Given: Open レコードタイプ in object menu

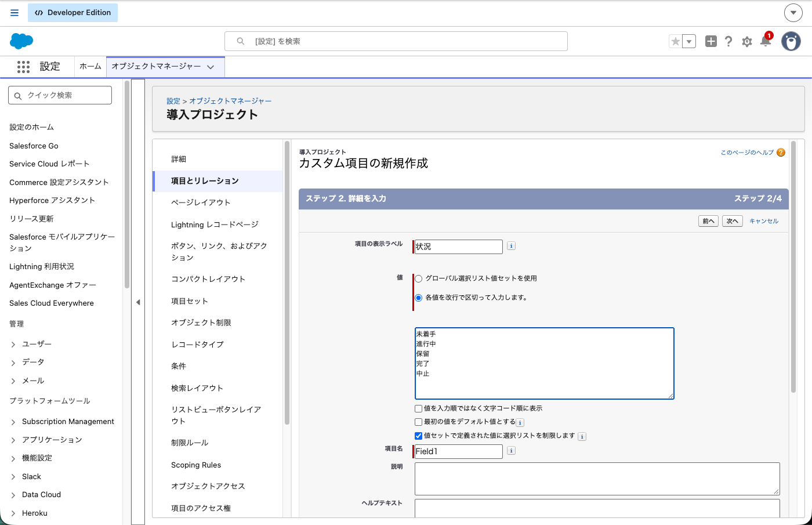Looking at the screenshot, I should click(x=197, y=345).
